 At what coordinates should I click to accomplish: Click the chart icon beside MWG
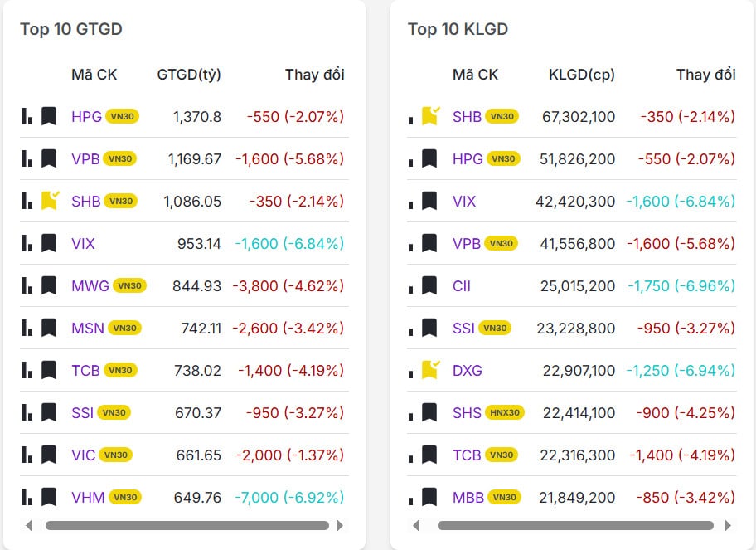[x=25, y=285]
